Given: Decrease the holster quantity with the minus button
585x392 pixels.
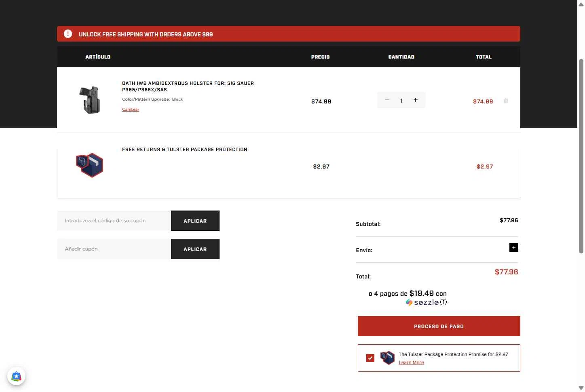Looking at the screenshot, I should coord(387,100).
